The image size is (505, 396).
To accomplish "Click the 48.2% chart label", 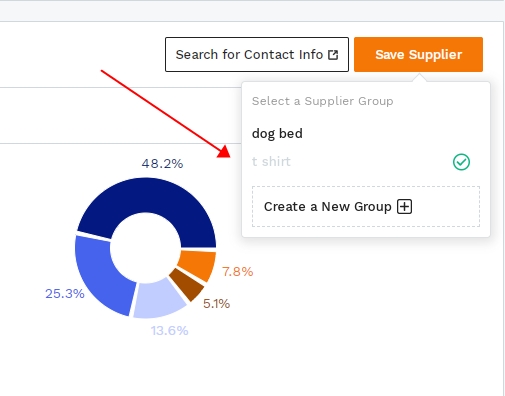I will coord(162,164).
